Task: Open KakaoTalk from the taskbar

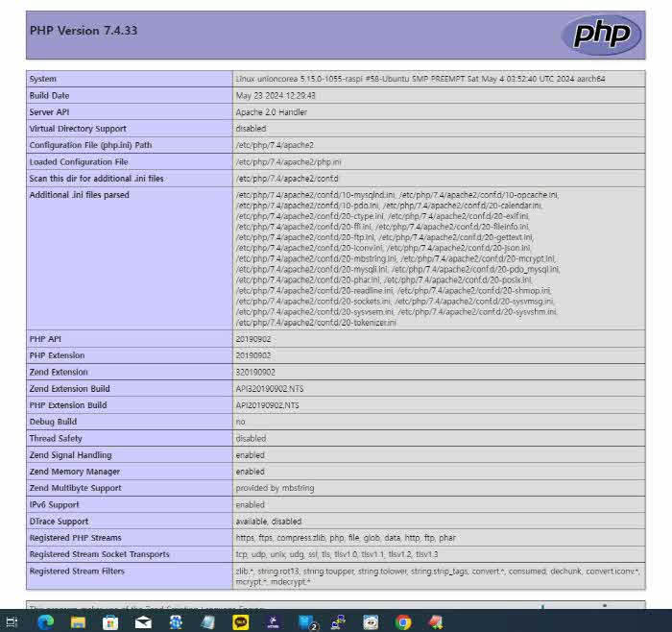Action: coord(240,621)
